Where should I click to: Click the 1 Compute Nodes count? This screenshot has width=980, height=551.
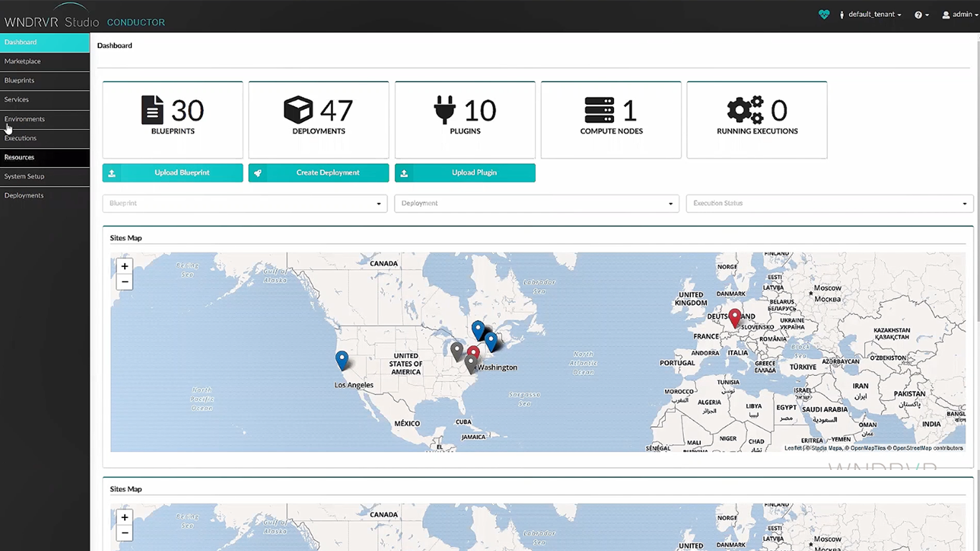tap(629, 111)
